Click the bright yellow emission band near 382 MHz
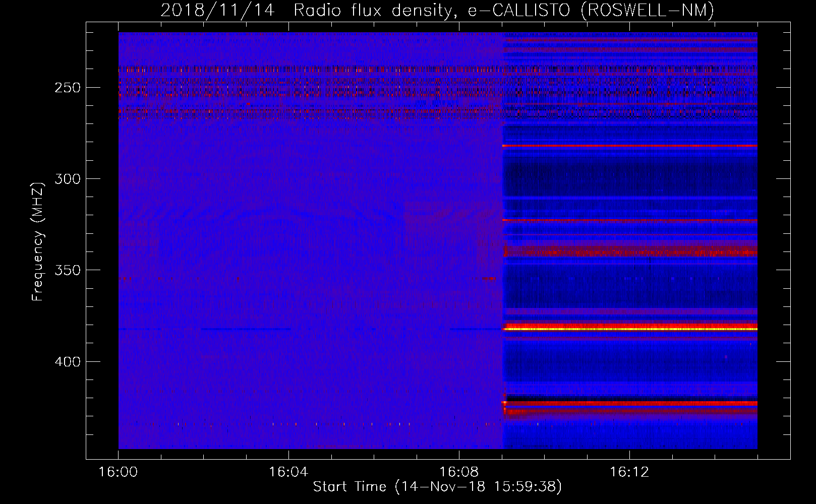This screenshot has width=816, height=504. (x=630, y=329)
